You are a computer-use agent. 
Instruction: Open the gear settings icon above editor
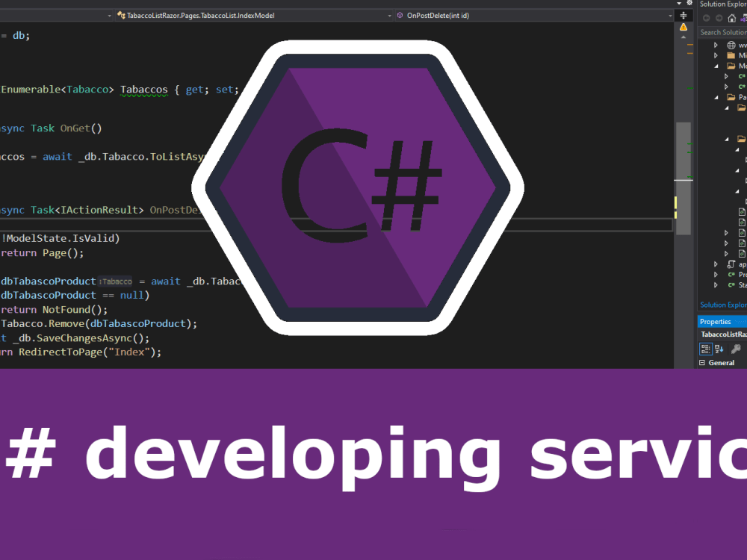[689, 3]
